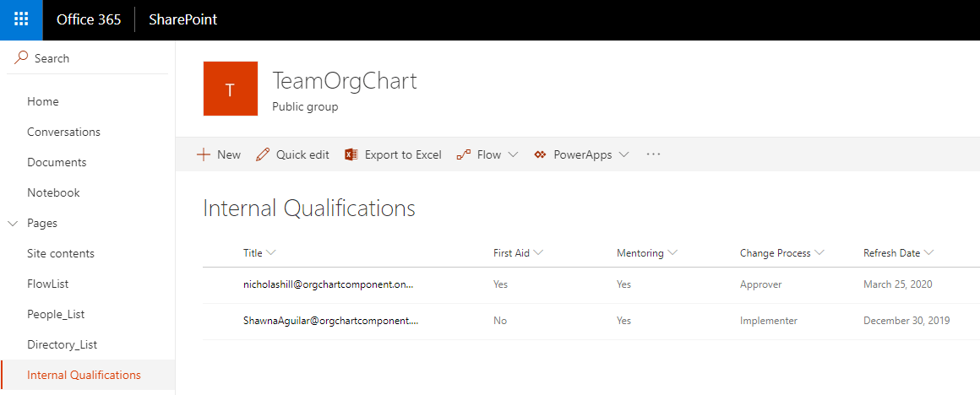Click the SharePoint link in header
The height and width of the screenshot is (395, 980).
click(182, 19)
